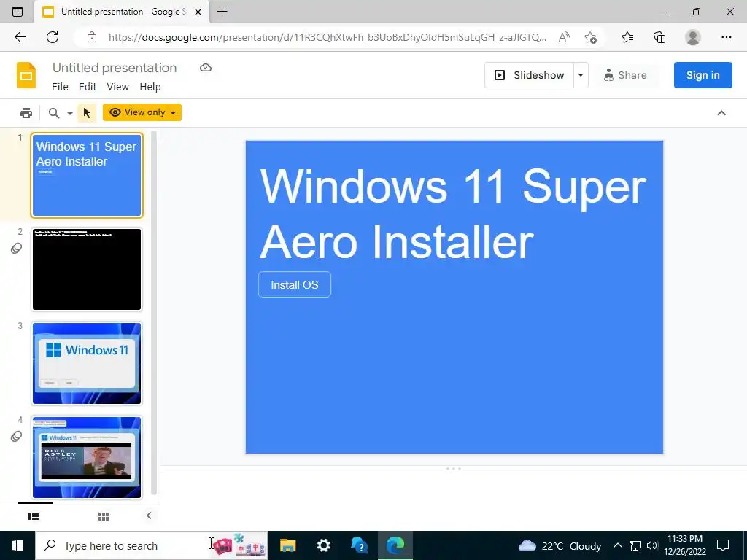Click the cloud document status icon
This screenshot has width=747, height=560.
click(205, 68)
